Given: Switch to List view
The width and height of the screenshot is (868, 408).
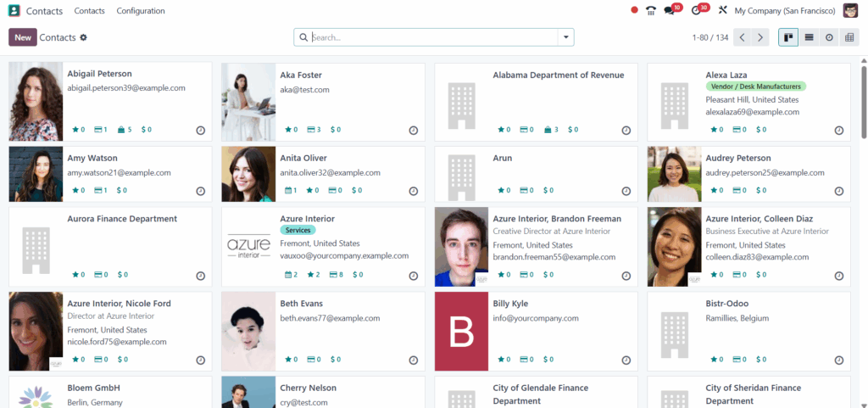Looking at the screenshot, I should tap(809, 37).
